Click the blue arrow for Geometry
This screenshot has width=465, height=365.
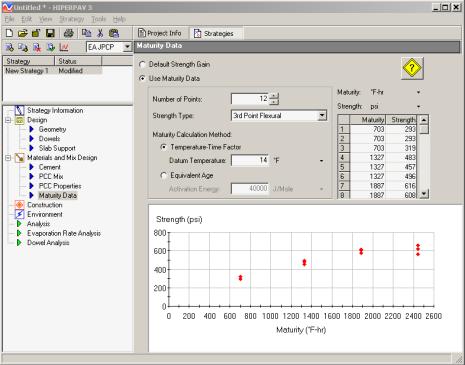[32, 129]
